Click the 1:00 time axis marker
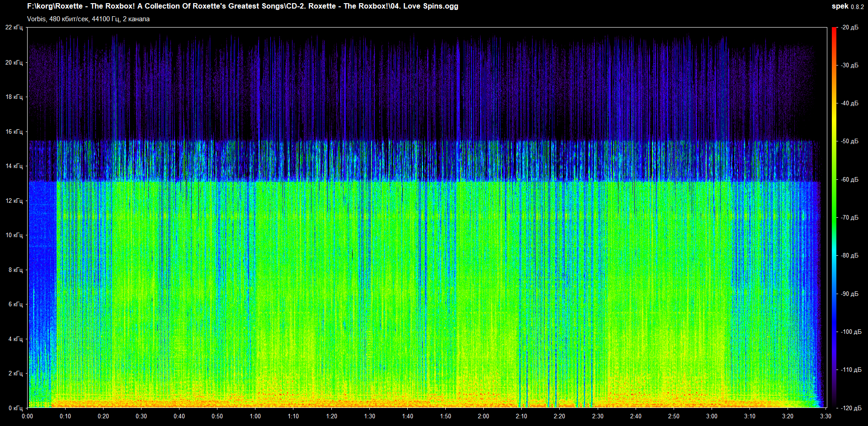This screenshot has height=426, width=868. click(255, 416)
